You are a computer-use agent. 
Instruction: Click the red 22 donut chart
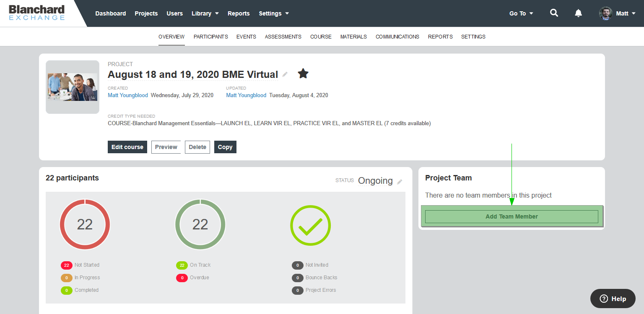pyautogui.click(x=85, y=224)
